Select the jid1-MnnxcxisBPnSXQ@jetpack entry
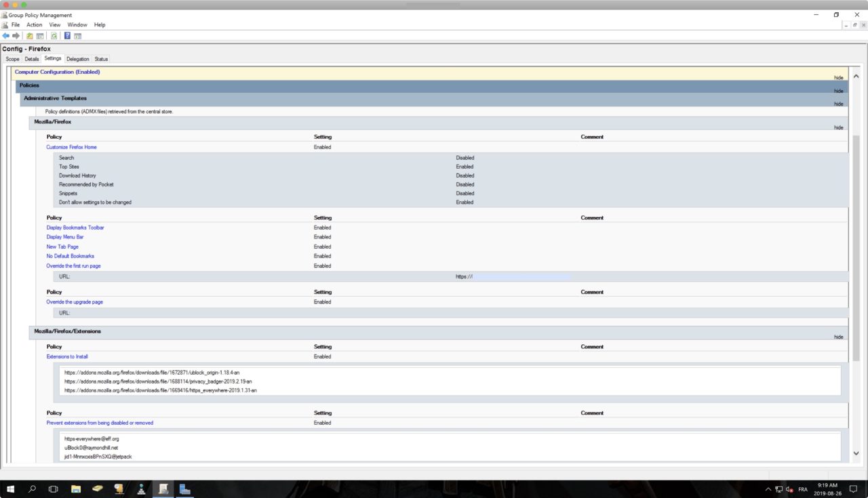 pos(98,457)
